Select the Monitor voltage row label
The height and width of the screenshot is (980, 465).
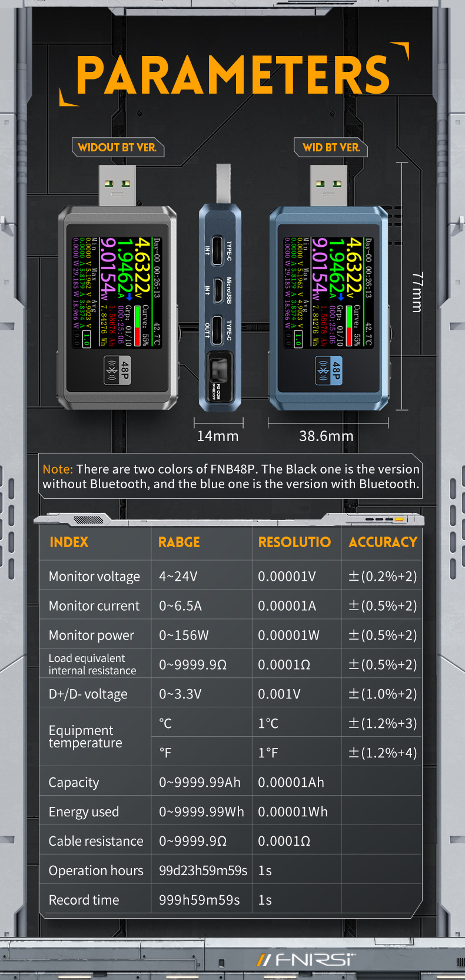point(94,577)
